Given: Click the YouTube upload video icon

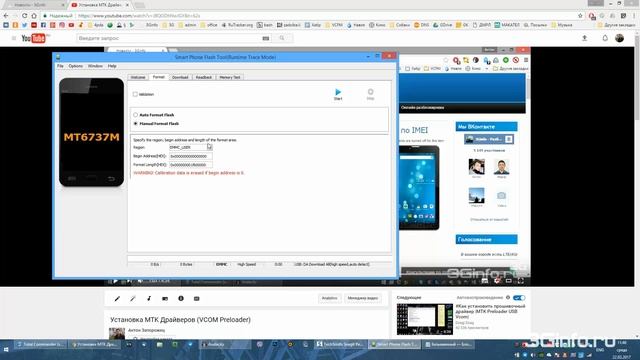Looking at the screenshot, I should pos(584,38).
